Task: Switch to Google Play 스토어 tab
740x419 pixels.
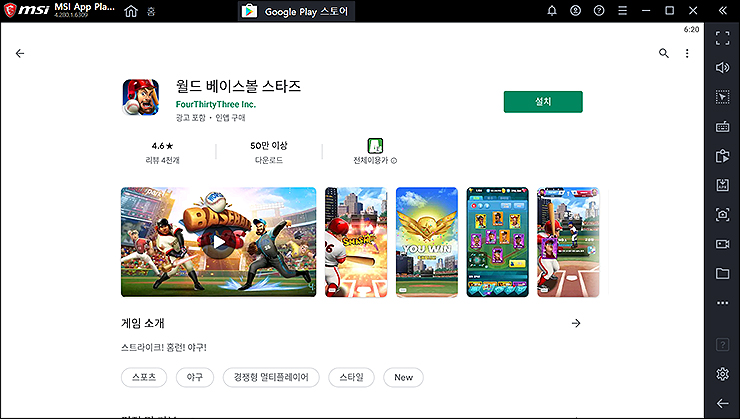Action: 296,11
